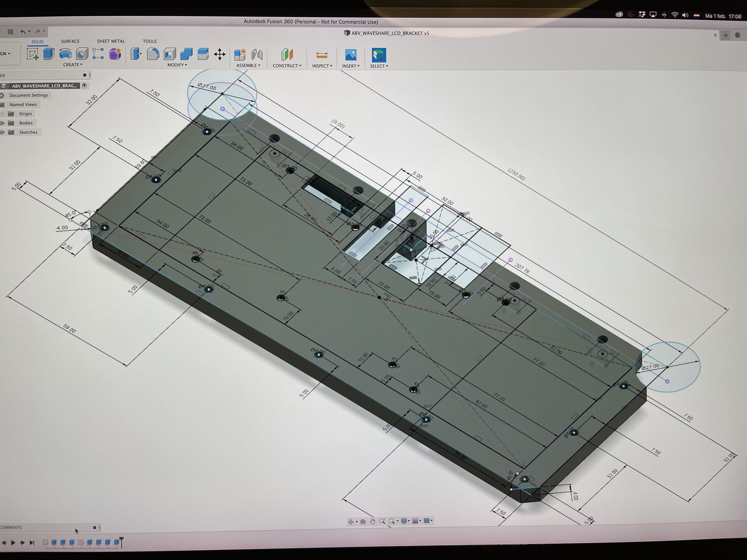Activate the Move/Copy arrows tool

(219, 54)
